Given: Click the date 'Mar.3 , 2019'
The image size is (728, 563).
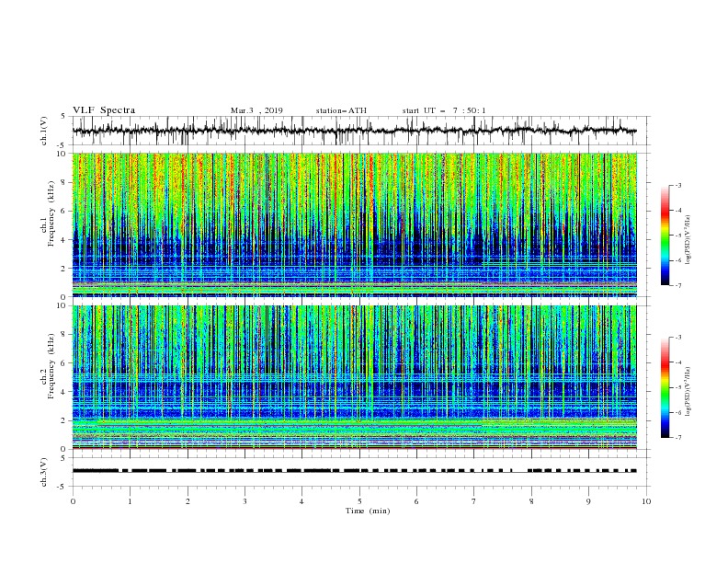Looking at the screenshot, I should pos(256,110).
